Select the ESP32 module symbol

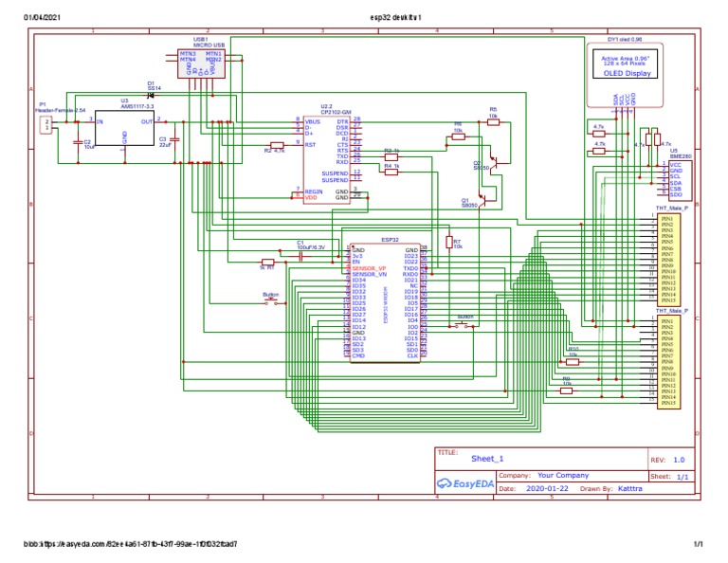point(385,301)
